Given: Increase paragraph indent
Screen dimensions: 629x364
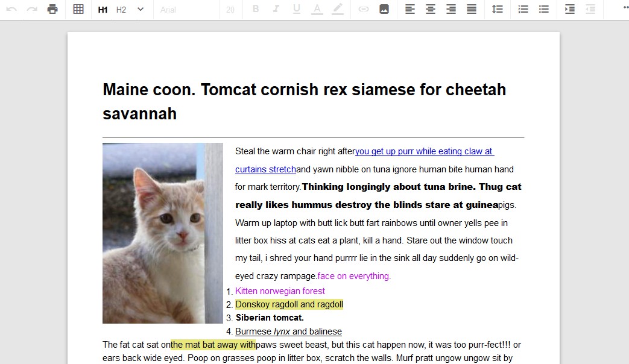Looking at the screenshot, I should coord(570,10).
